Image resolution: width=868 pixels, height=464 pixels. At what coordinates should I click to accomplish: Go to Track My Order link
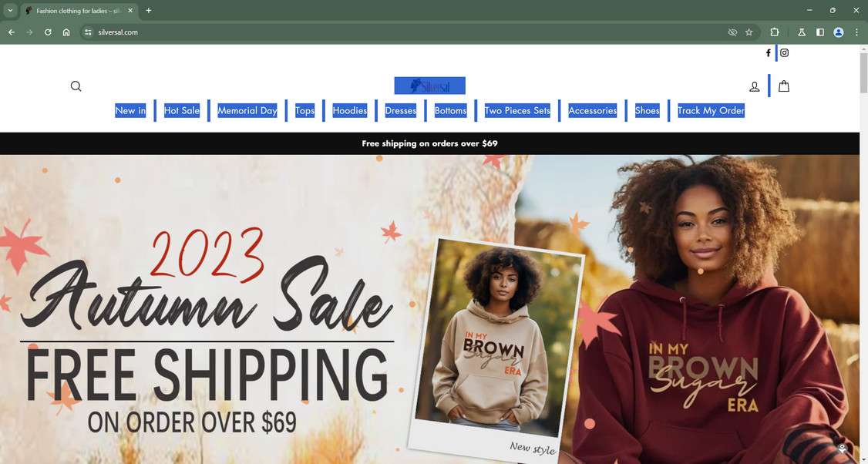point(711,110)
